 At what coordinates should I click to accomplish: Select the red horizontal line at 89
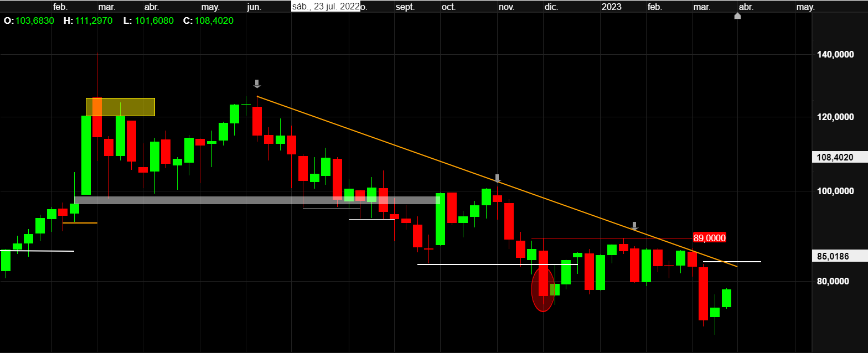point(612,238)
